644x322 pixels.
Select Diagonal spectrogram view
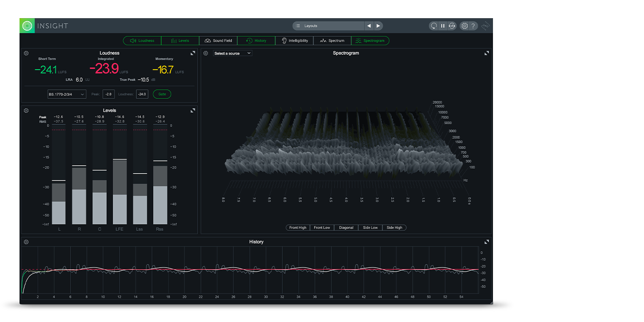coord(346,228)
